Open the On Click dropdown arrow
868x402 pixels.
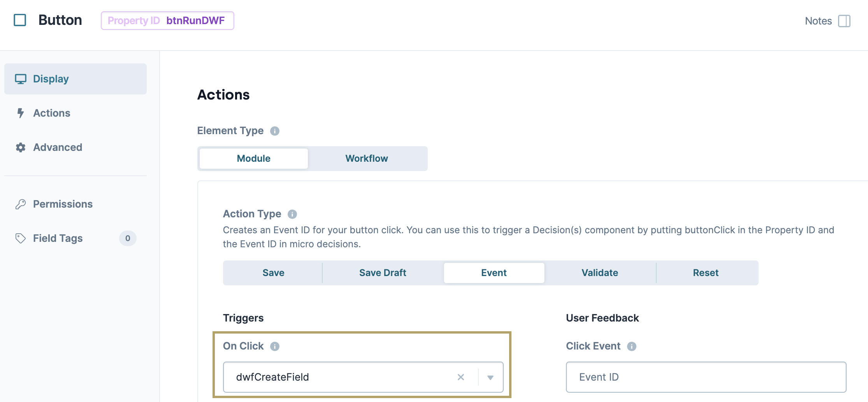490,378
